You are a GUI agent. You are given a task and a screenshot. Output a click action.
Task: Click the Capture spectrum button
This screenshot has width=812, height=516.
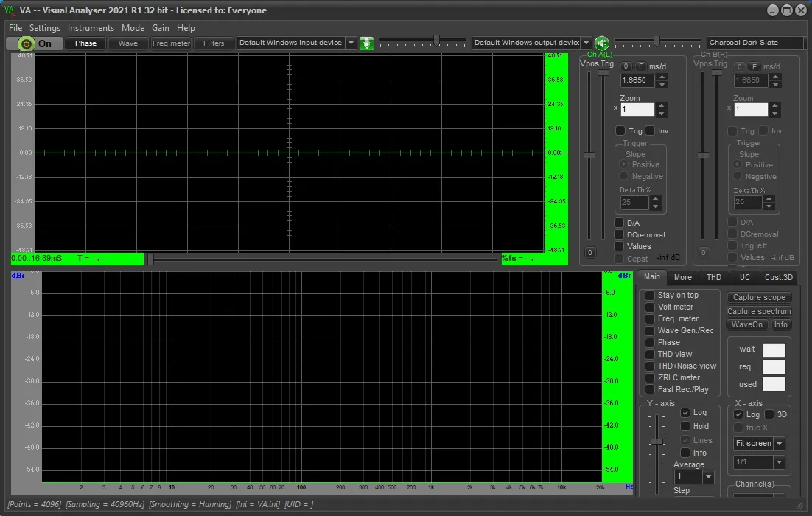(759, 311)
